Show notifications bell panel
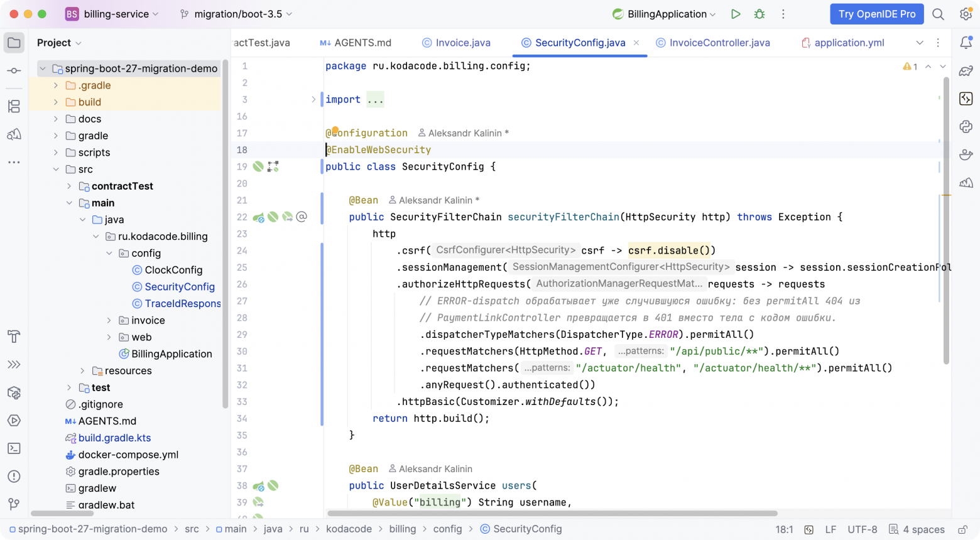This screenshot has width=980, height=540. 966,43
